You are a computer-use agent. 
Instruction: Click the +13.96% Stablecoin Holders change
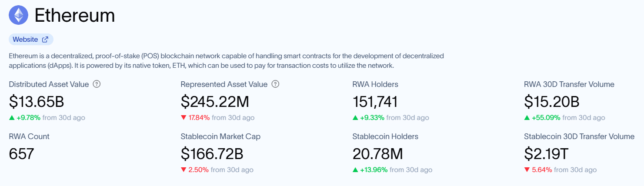click(374, 170)
